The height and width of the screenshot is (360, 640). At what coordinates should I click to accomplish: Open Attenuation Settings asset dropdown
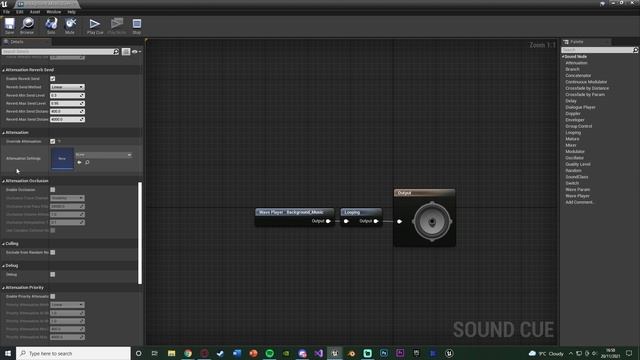point(103,155)
